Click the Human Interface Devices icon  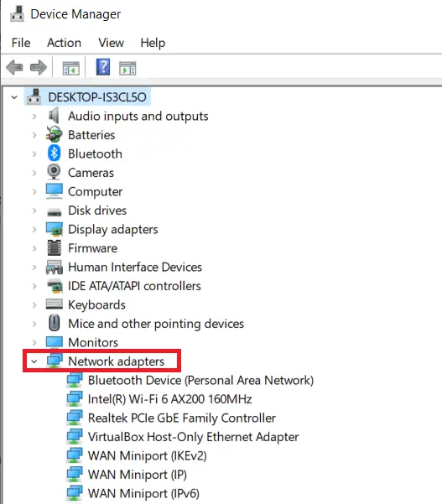pyautogui.click(x=54, y=267)
